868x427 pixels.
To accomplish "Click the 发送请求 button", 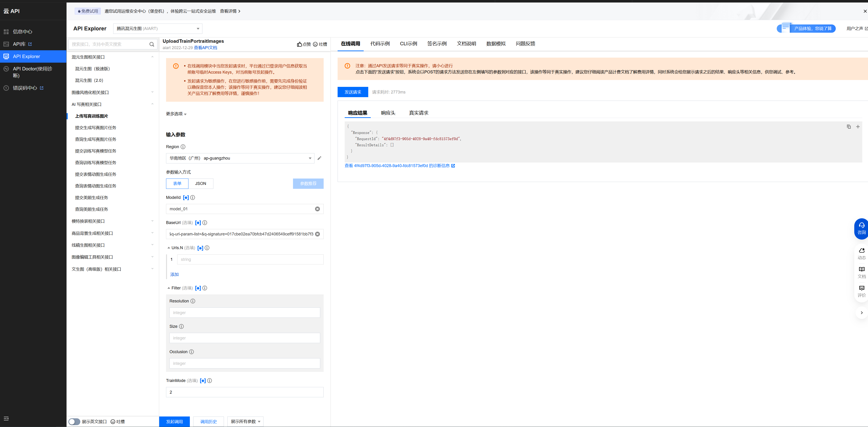I will (x=353, y=92).
